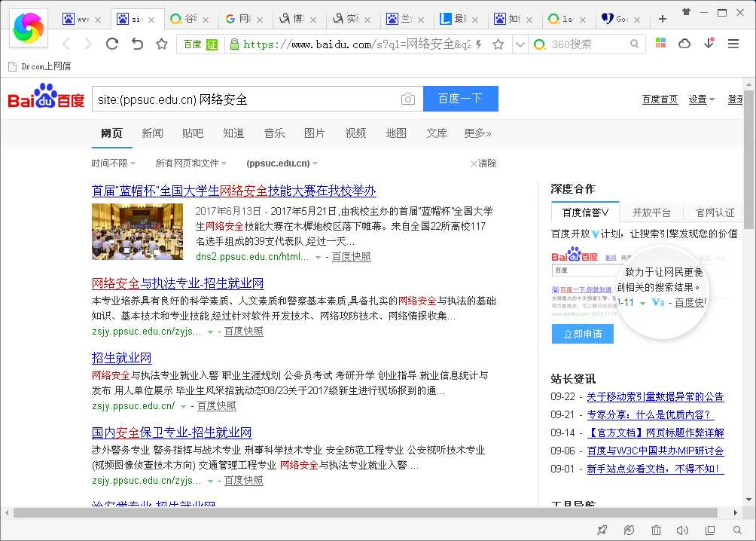Screen dimensions: 756x541
Task: Expand the 所有网页和文件 filter
Action: pos(191,163)
